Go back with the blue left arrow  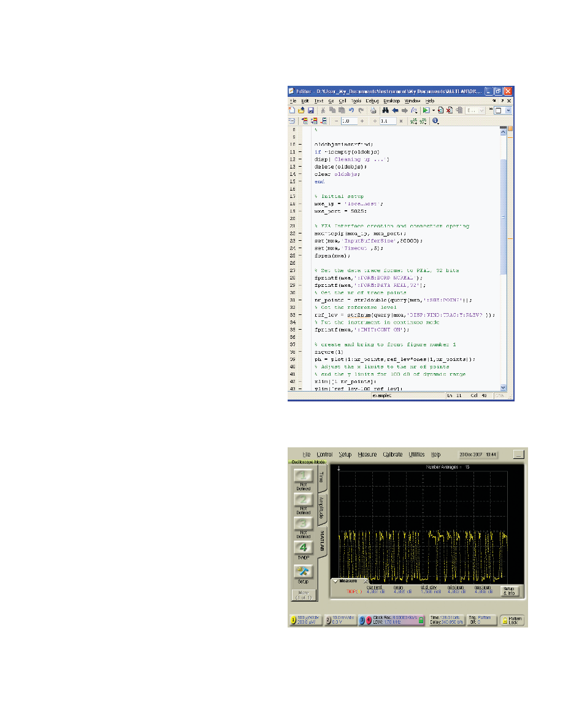coord(395,110)
